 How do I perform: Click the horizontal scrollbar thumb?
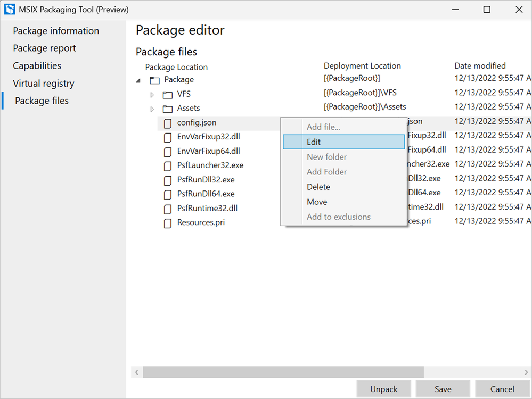(x=283, y=372)
